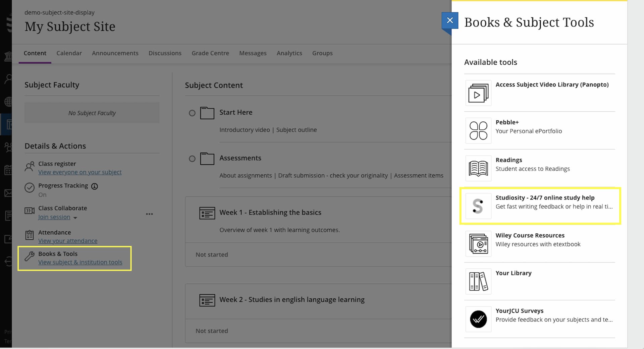Open Studiosity 24/7 online study help title
This screenshot has width=644, height=349.
point(545,197)
